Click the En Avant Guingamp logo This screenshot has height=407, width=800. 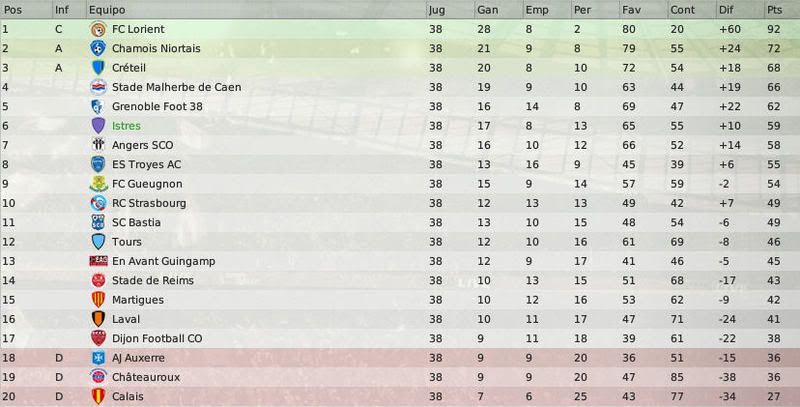pos(98,261)
